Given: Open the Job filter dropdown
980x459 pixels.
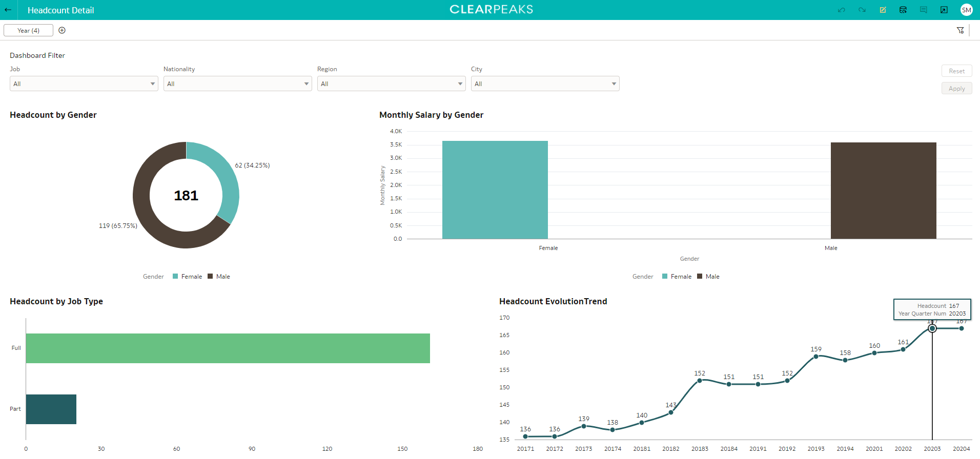Looking at the screenshot, I should coord(84,84).
